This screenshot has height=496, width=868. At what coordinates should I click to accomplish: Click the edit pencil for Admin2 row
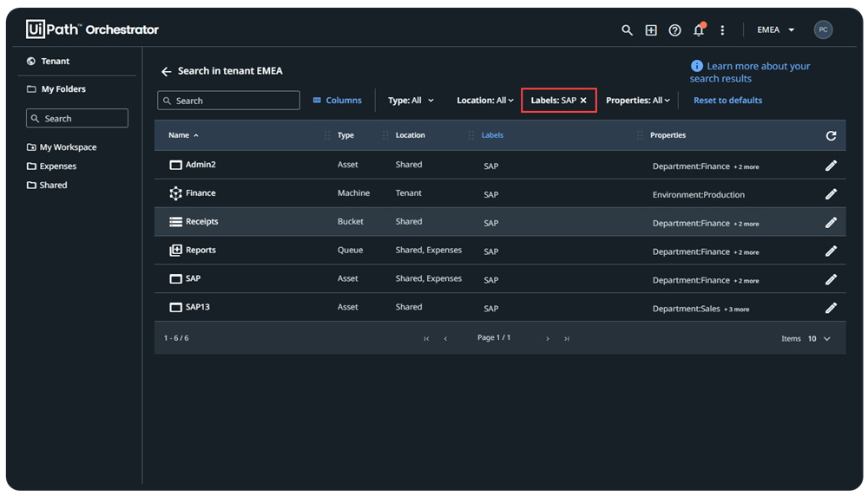tap(831, 166)
